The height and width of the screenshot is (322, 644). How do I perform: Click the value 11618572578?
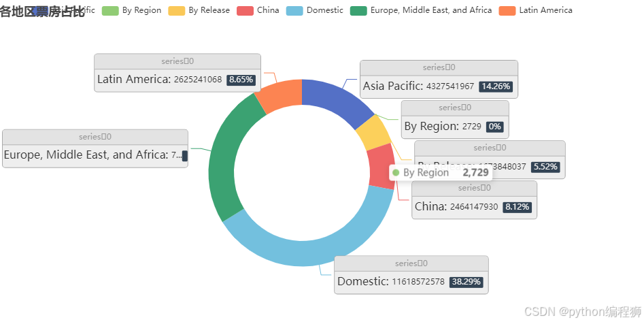pos(418,282)
